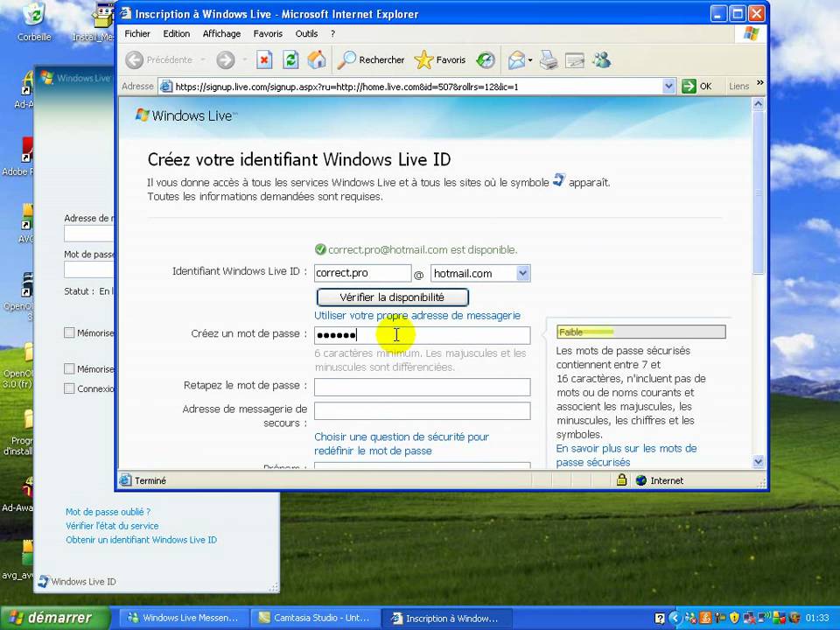The image size is (840, 630).
Task: Click the help icon in system tray
Action: click(660, 619)
